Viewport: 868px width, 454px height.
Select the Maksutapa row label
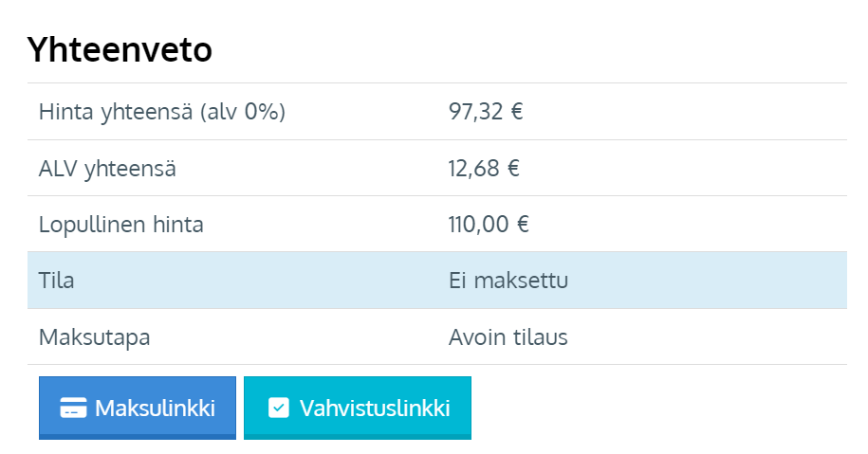(x=94, y=337)
